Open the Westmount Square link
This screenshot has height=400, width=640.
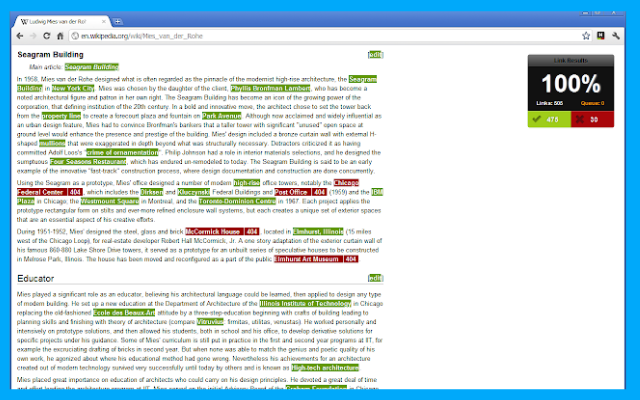click(x=110, y=201)
